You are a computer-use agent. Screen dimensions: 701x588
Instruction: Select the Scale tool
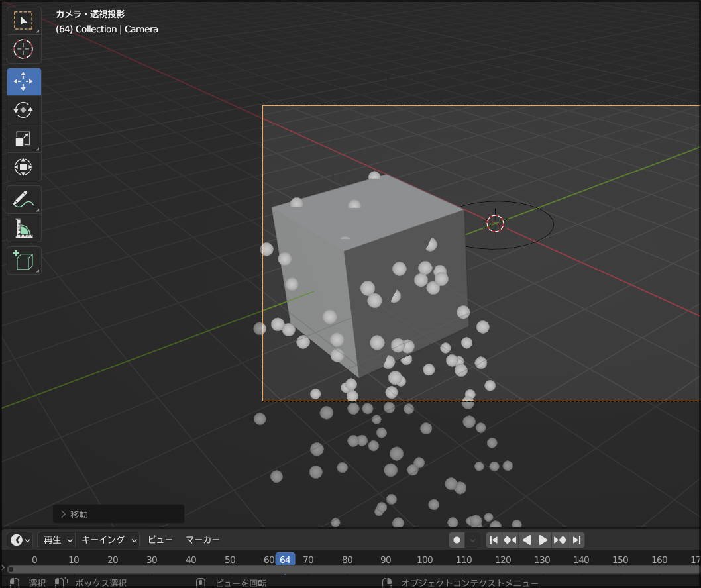click(24, 138)
